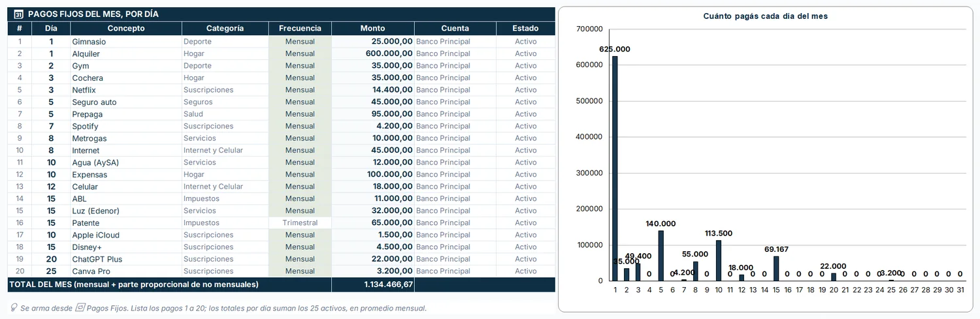Image resolution: width=980 pixels, height=319 pixels.
Task: Select the Concepto column header
Action: 126,28
